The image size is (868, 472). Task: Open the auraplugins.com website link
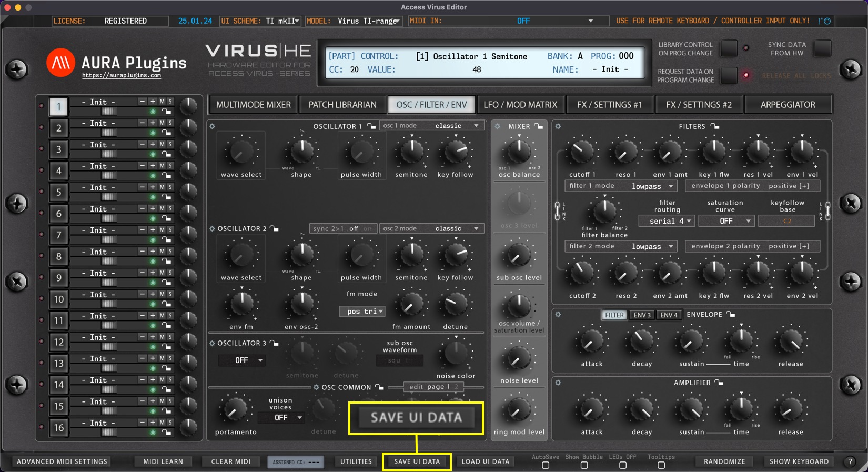pyautogui.click(x=122, y=76)
